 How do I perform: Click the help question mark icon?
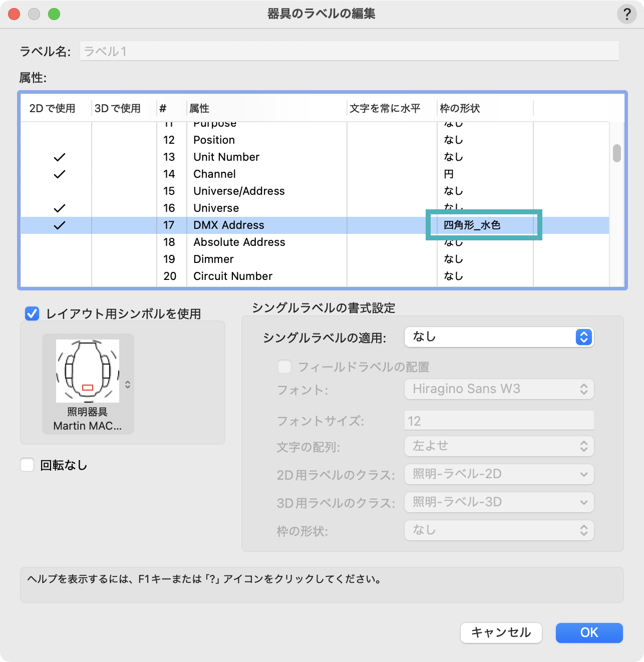626,14
